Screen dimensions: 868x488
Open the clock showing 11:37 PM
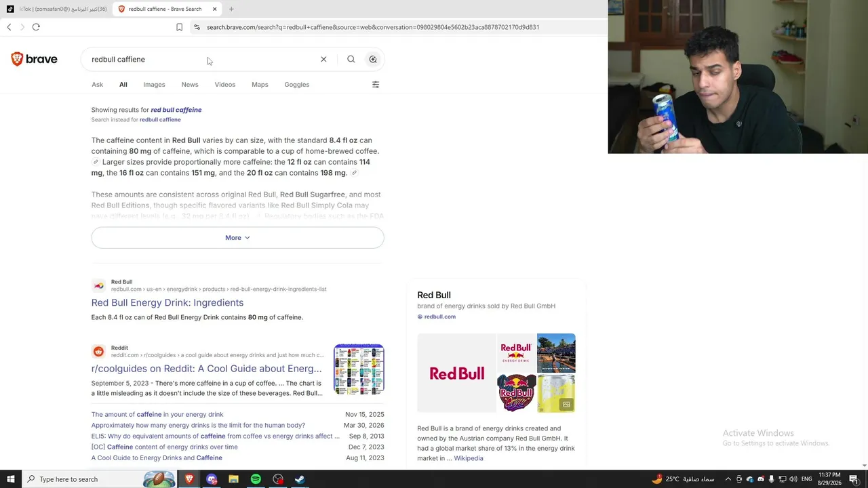(831, 479)
